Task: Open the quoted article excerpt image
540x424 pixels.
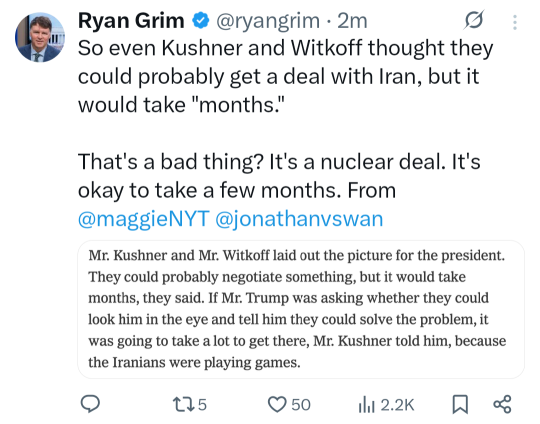Action: (301, 309)
